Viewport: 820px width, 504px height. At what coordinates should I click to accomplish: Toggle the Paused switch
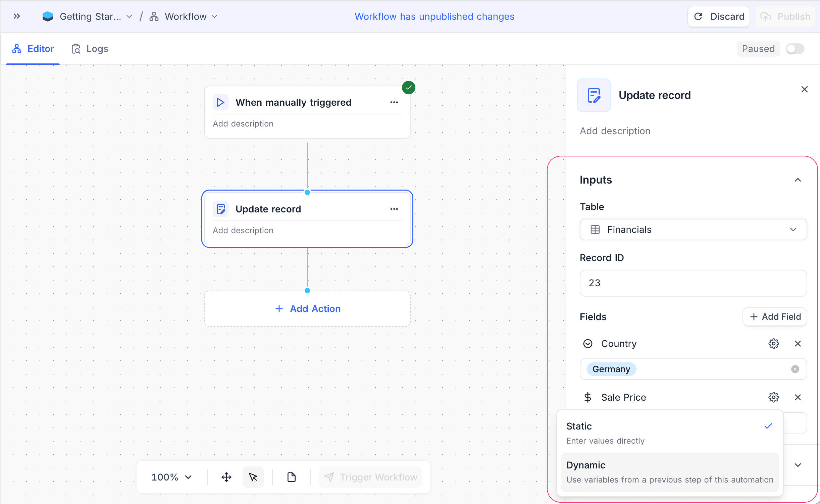[795, 48]
